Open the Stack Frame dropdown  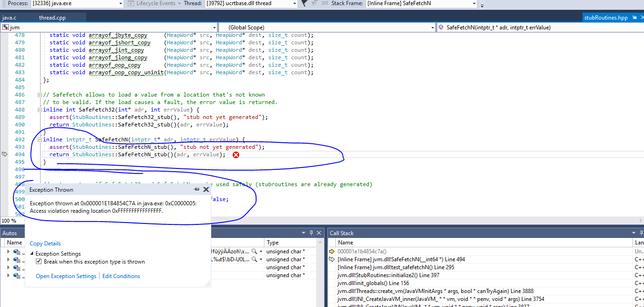tap(422, 3)
